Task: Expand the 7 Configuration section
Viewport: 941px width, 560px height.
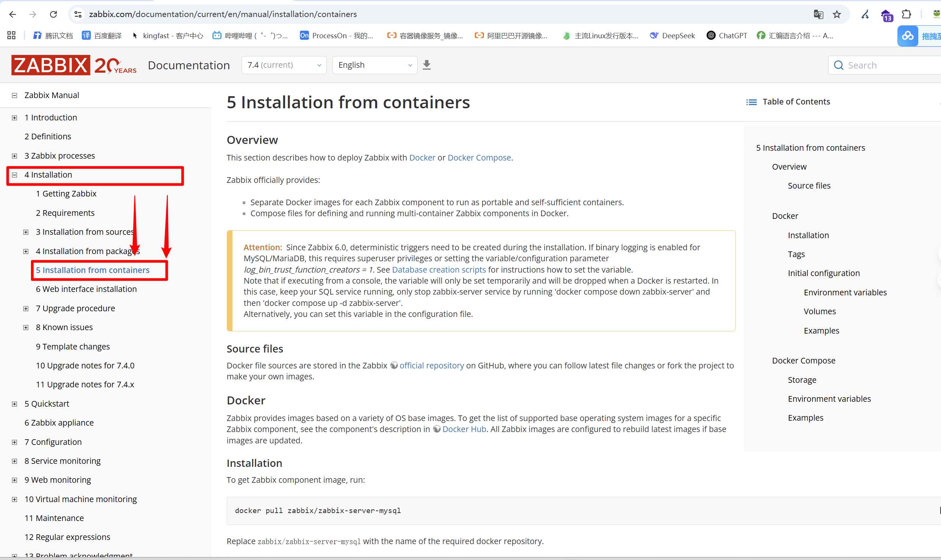Action: coord(14,442)
